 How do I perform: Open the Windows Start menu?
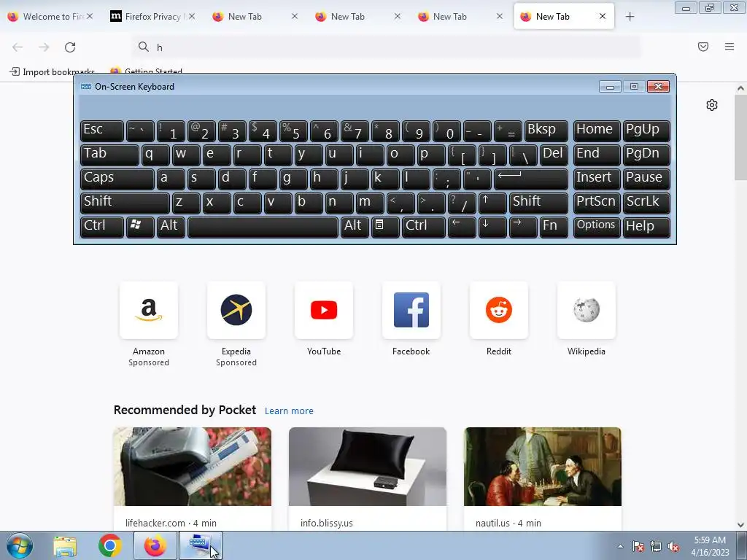coord(20,545)
